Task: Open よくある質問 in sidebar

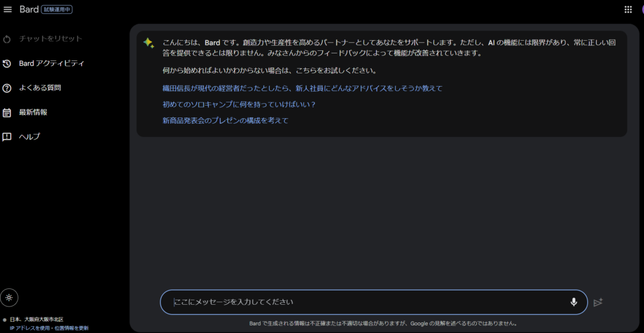Action: [x=40, y=88]
